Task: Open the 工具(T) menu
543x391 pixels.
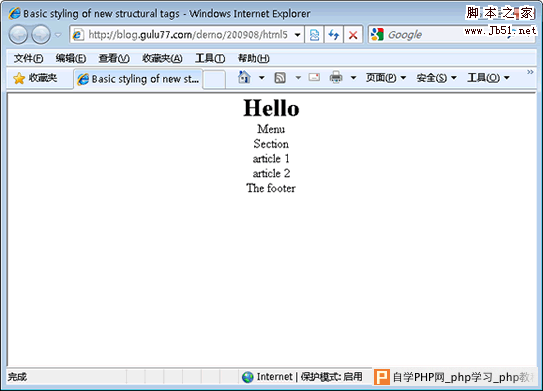Action: coord(210,58)
